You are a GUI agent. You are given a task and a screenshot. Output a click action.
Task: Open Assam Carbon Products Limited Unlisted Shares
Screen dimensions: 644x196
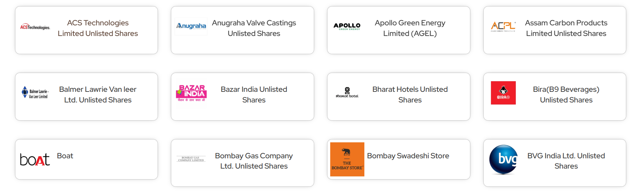(566, 28)
